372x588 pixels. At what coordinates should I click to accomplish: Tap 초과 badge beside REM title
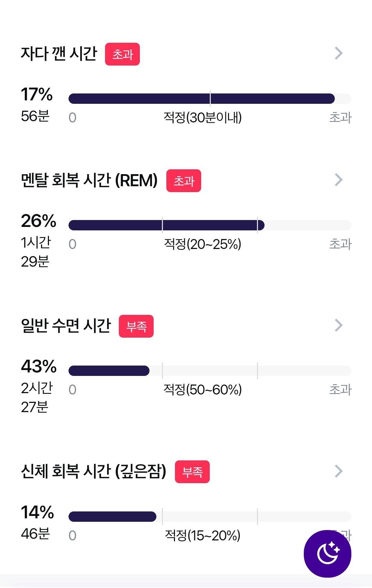(184, 181)
